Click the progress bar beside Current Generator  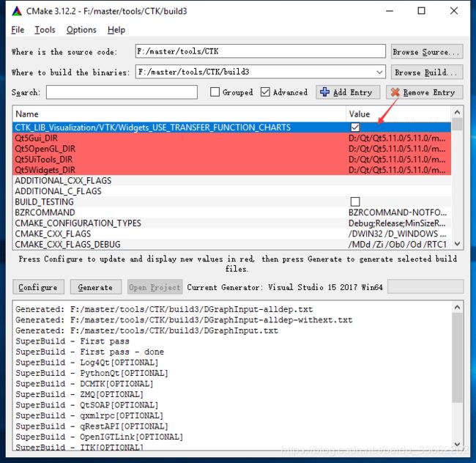click(425, 287)
